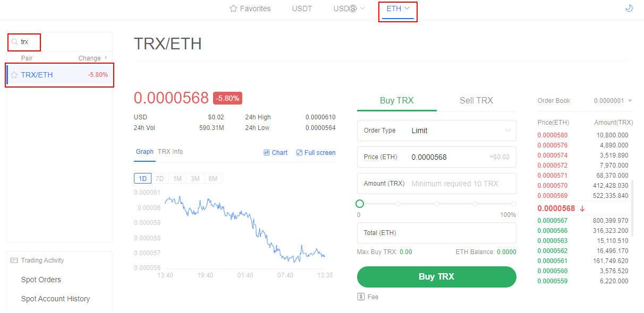Click the Trading Activity list icon
Viewport: 644px width, 313px height.
(x=14, y=260)
